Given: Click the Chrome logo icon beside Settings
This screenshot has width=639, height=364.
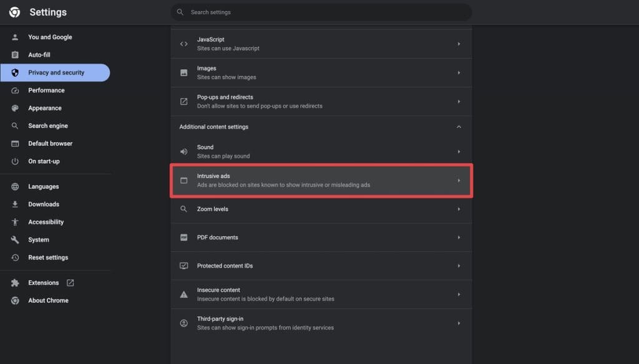Looking at the screenshot, I should pyautogui.click(x=14, y=12).
